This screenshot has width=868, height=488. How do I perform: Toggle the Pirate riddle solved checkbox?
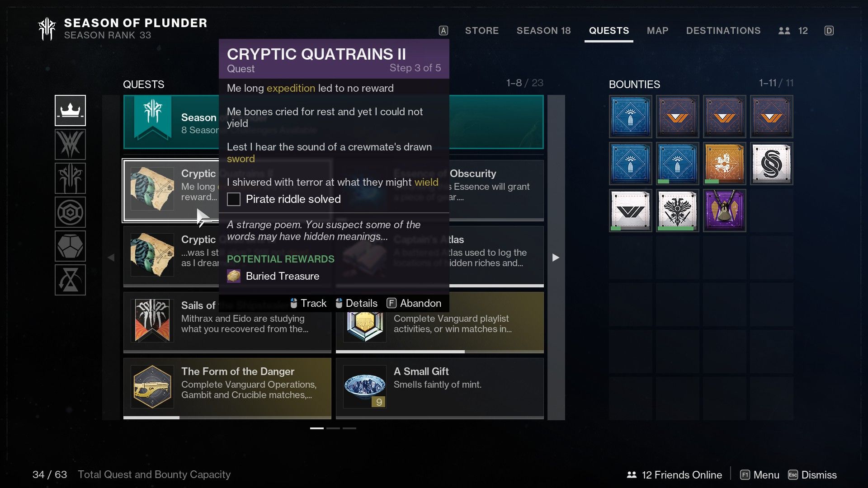(x=233, y=199)
